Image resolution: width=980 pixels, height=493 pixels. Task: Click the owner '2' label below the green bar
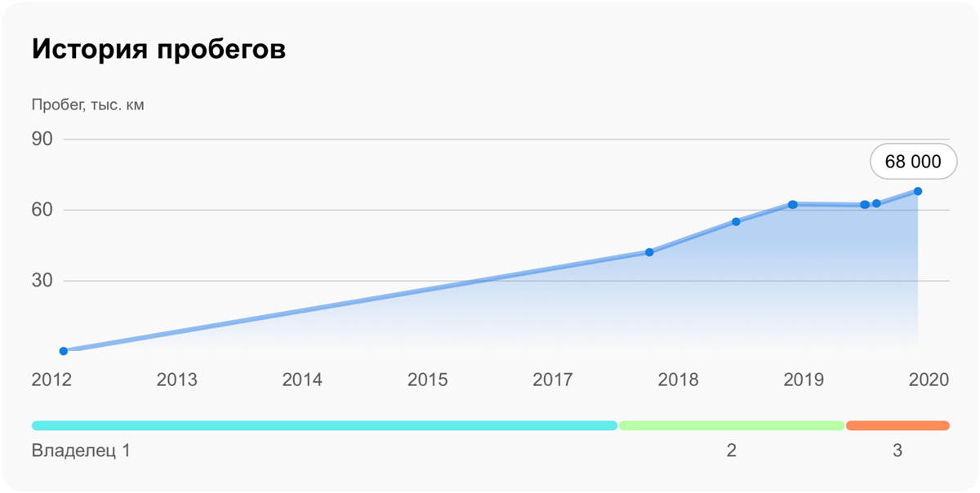click(x=732, y=451)
